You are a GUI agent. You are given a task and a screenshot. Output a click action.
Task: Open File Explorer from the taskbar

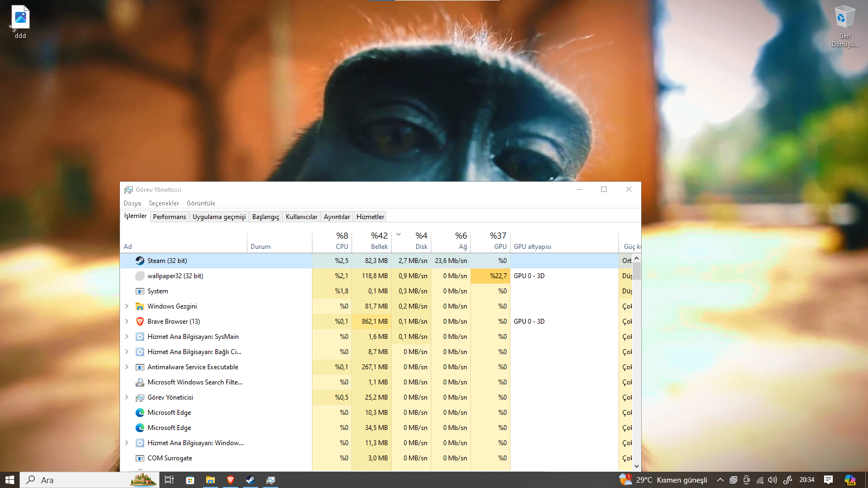(210, 480)
